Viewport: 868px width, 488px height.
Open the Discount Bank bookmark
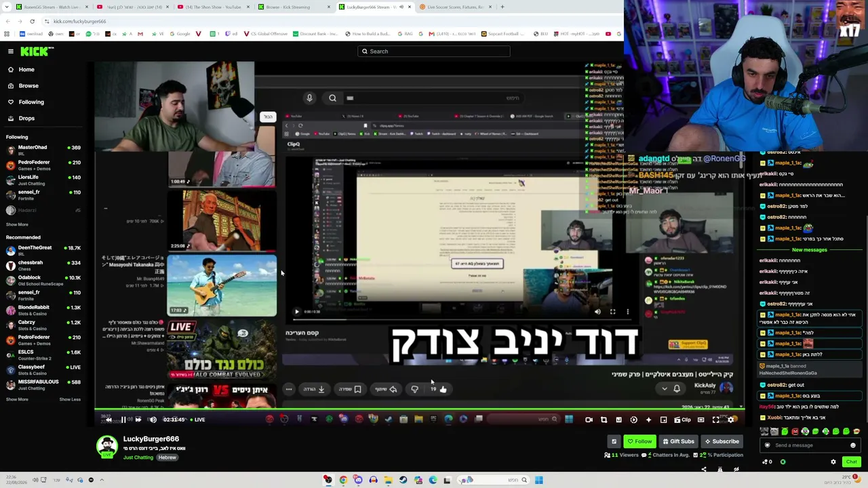pyautogui.click(x=315, y=34)
